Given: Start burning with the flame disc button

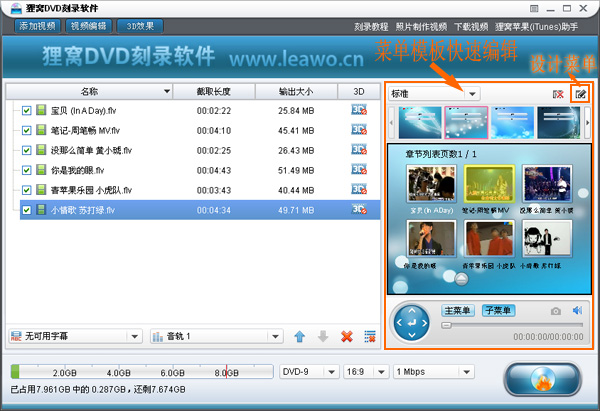Looking at the screenshot, I should [543, 379].
